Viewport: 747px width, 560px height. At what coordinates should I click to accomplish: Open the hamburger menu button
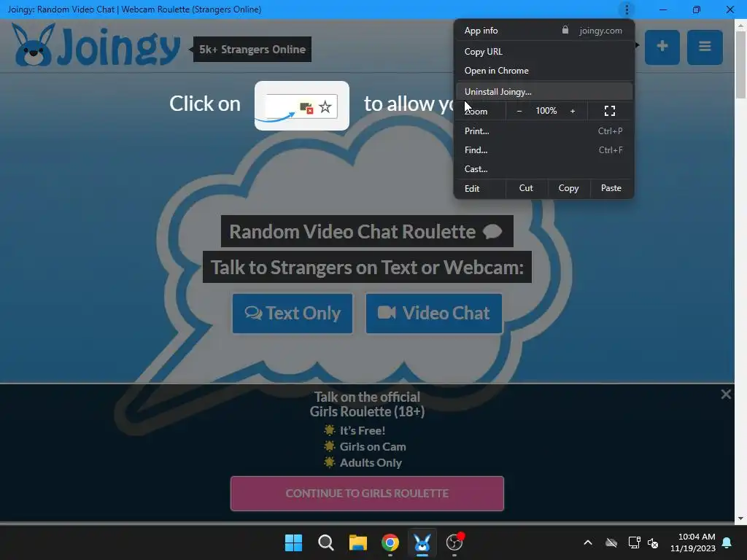705,47
